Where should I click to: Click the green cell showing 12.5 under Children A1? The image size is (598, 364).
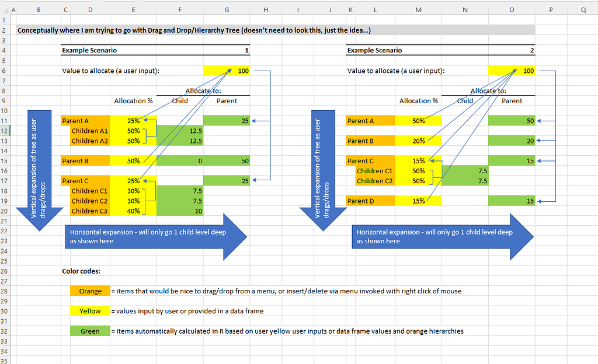coord(180,130)
